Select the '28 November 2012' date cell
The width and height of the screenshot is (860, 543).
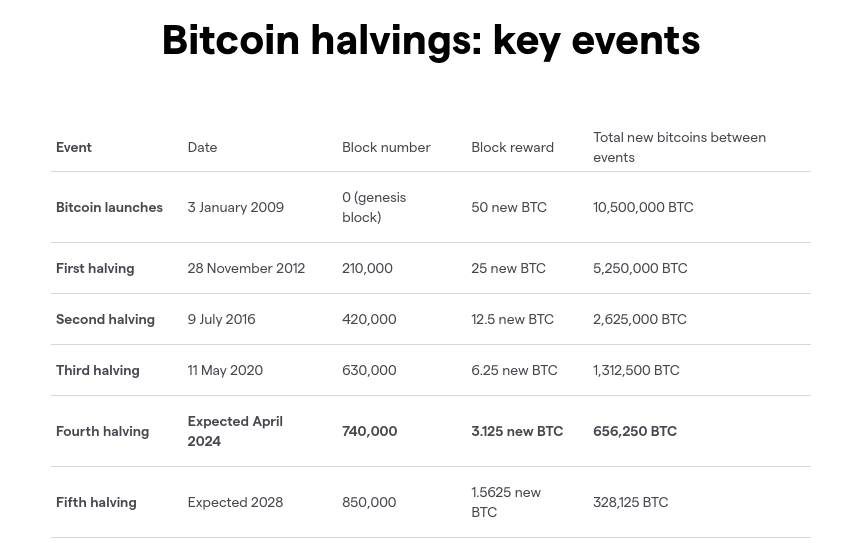246,268
